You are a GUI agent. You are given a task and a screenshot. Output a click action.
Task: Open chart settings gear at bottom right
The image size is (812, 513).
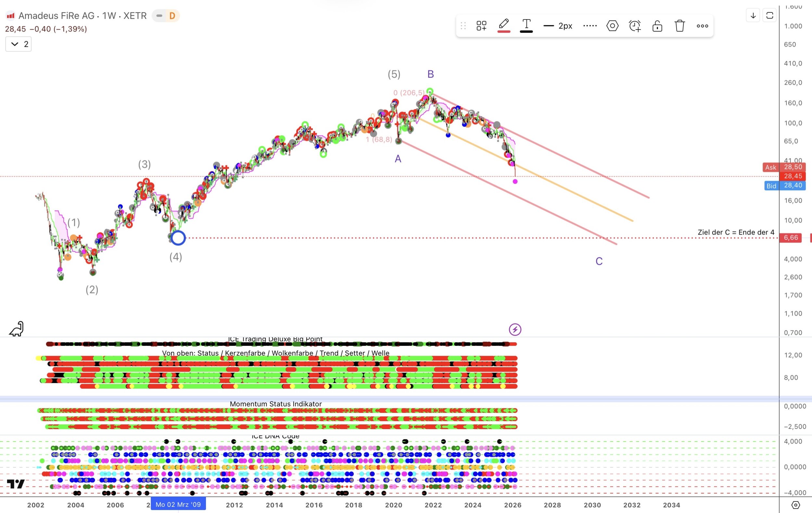pos(795,505)
